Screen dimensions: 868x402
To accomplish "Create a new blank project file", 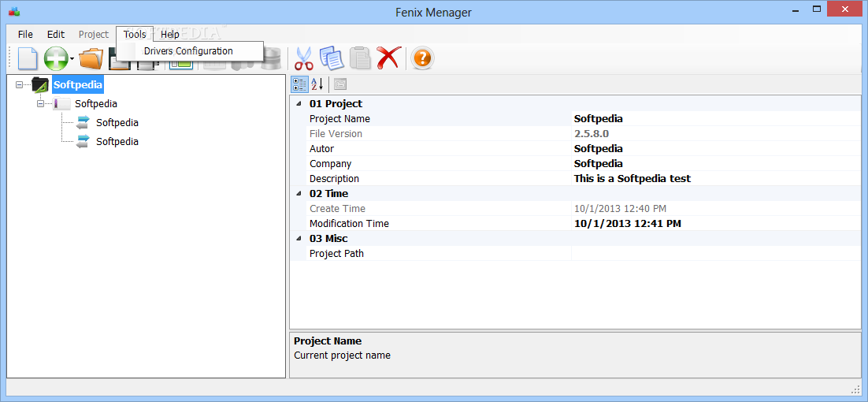I will click(28, 58).
